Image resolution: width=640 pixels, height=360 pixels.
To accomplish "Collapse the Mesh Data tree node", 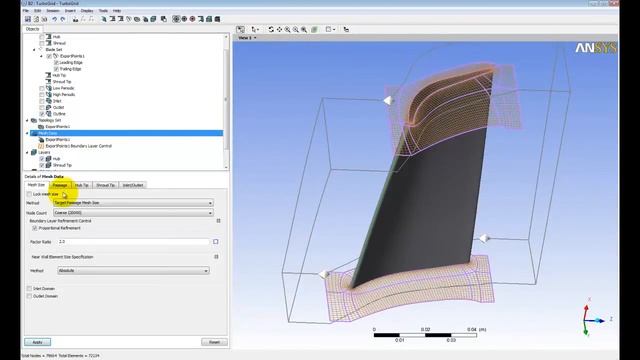I will (27, 133).
